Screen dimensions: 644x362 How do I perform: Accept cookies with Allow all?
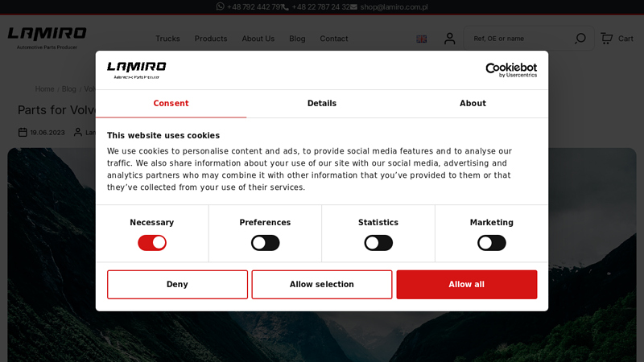point(466,285)
